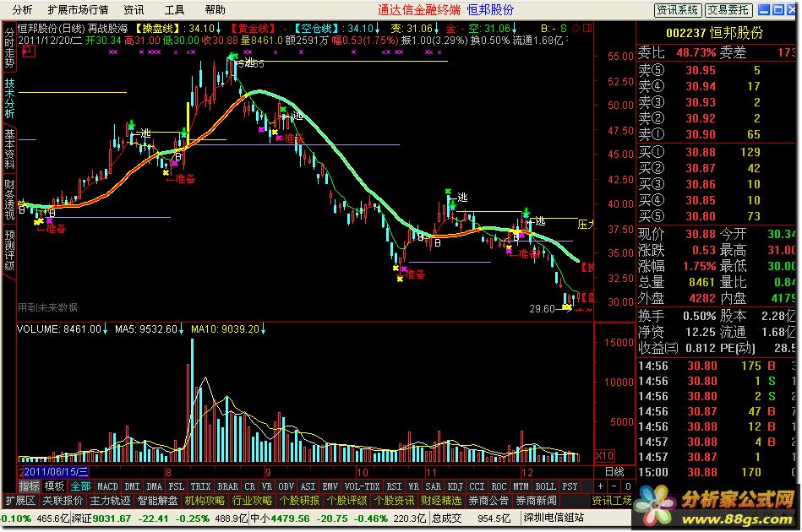
Task: Select the KDJ indicator
Action: [456, 486]
